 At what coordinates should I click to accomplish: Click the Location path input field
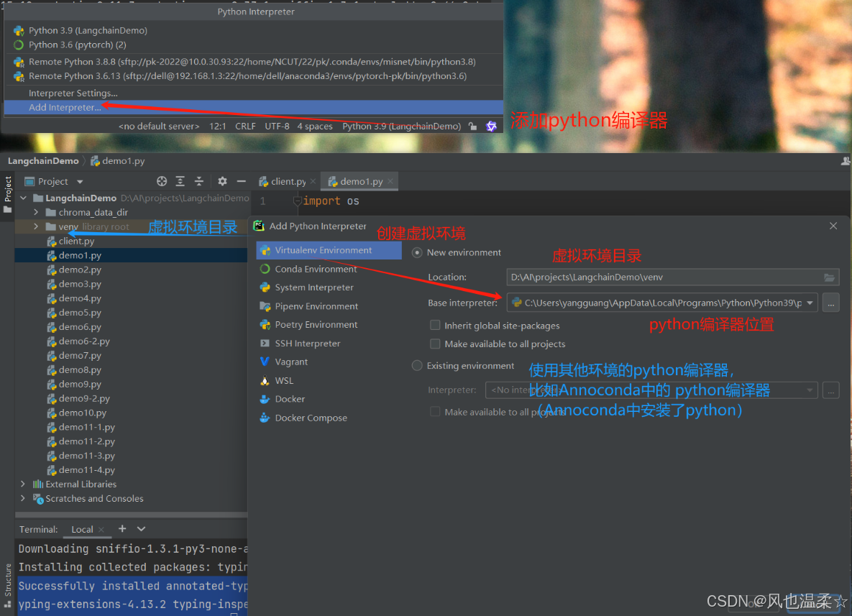pyautogui.click(x=672, y=277)
